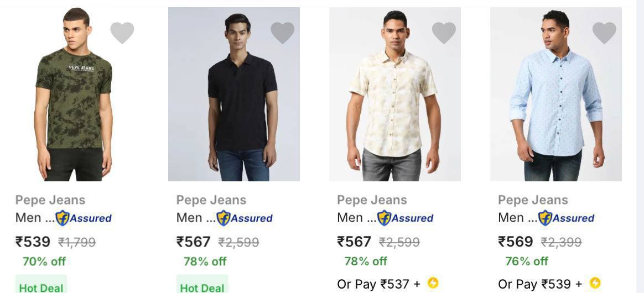Image resolution: width=644 pixels, height=293 pixels.
Task: Open cream printed shirt product image
Action: tap(394, 94)
